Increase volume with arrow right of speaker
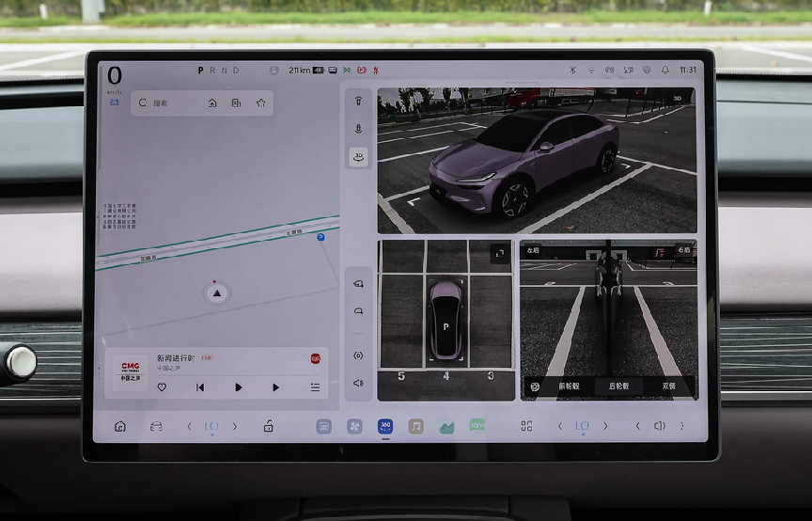The height and width of the screenshot is (521, 812). [x=682, y=426]
